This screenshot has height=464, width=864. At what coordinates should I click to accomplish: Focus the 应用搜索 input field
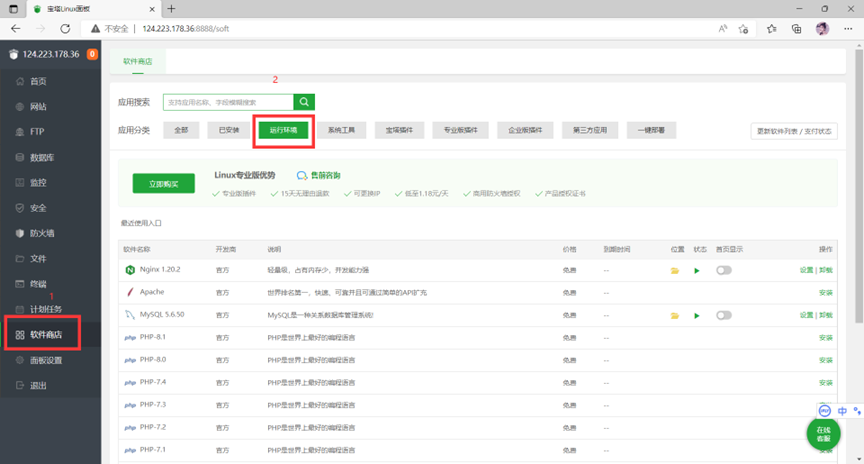click(x=228, y=102)
